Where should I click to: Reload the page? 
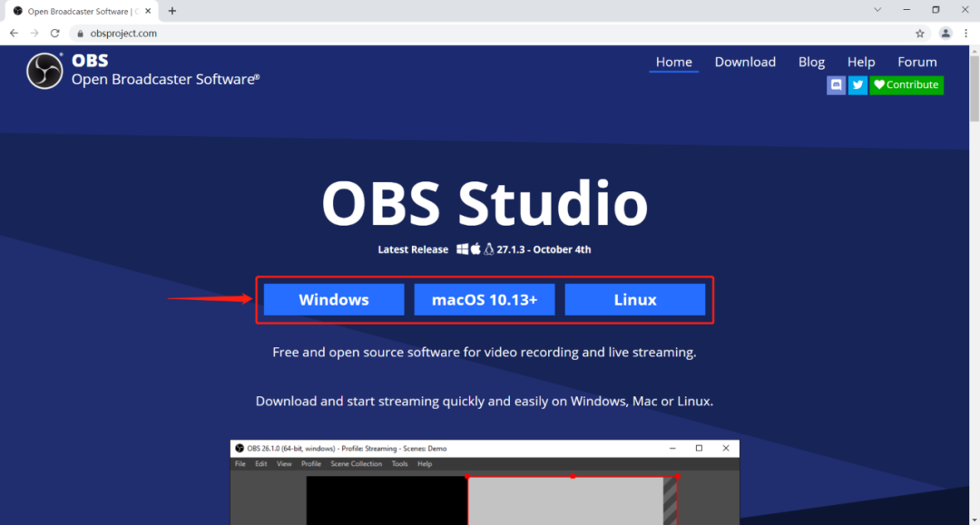click(x=54, y=34)
